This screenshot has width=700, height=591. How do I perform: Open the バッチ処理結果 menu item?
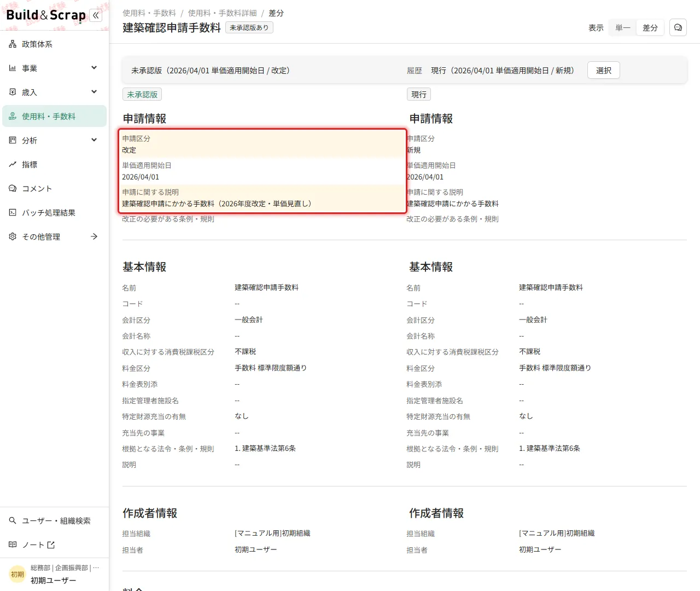coord(54,213)
